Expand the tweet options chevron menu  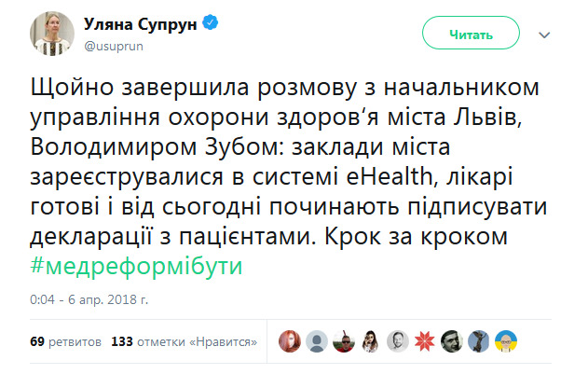coord(544,35)
